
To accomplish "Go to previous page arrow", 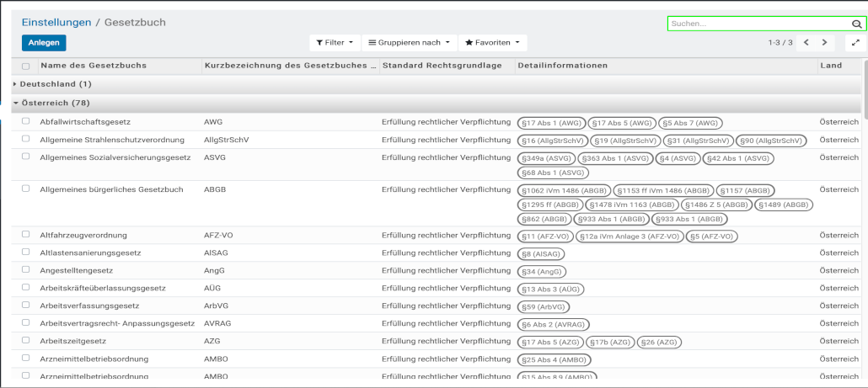I will [x=806, y=42].
